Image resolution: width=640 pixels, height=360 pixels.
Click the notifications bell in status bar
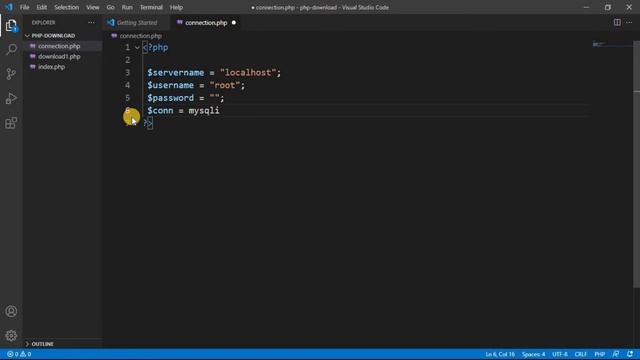[630, 354]
